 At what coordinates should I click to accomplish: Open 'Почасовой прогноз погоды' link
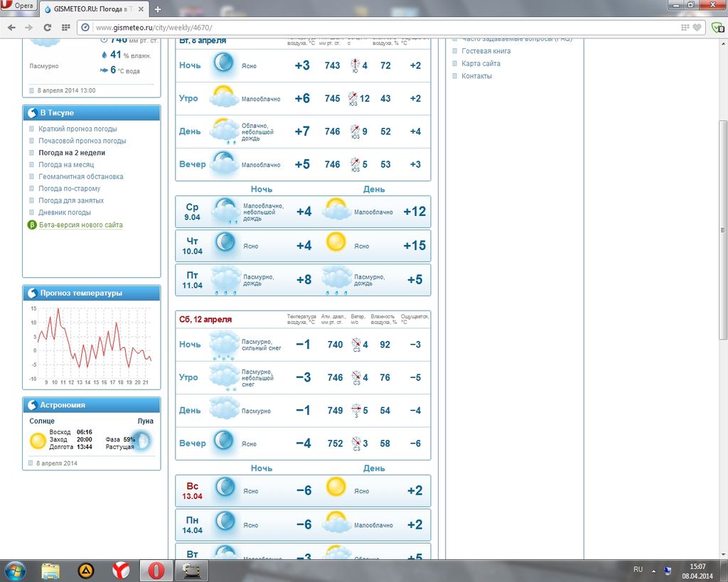click(82, 141)
